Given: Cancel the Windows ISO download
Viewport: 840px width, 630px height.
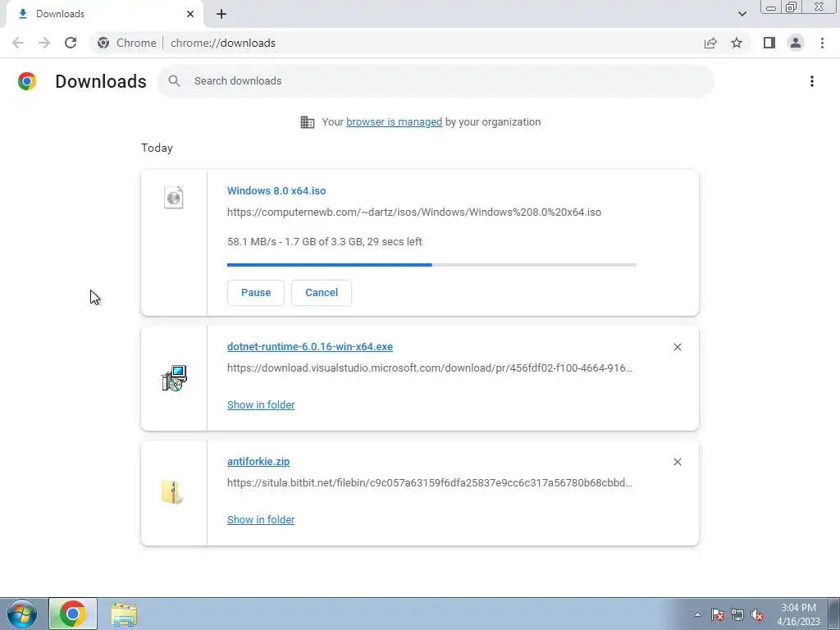Looking at the screenshot, I should coord(322,293).
